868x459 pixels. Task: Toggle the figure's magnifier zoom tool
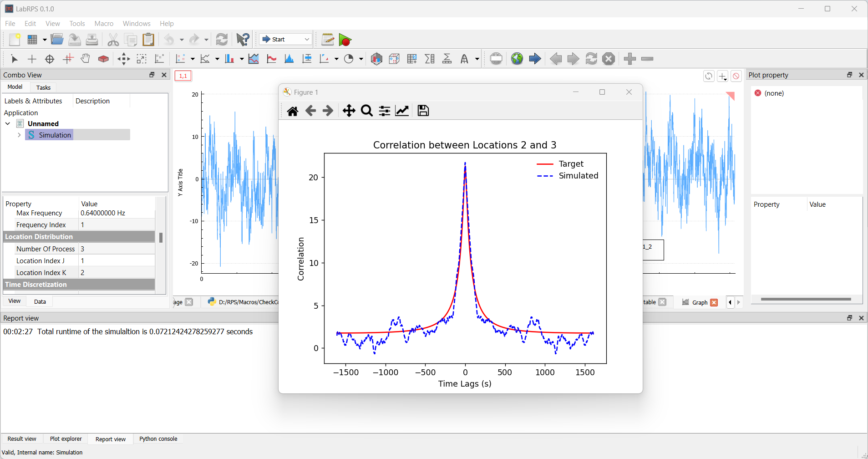tap(366, 111)
